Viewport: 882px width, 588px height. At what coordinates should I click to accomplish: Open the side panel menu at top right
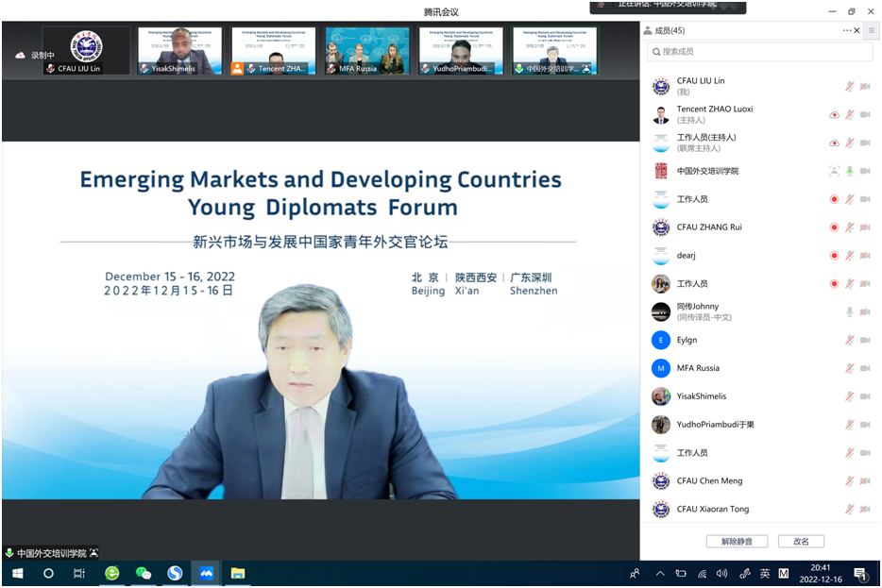872,30
